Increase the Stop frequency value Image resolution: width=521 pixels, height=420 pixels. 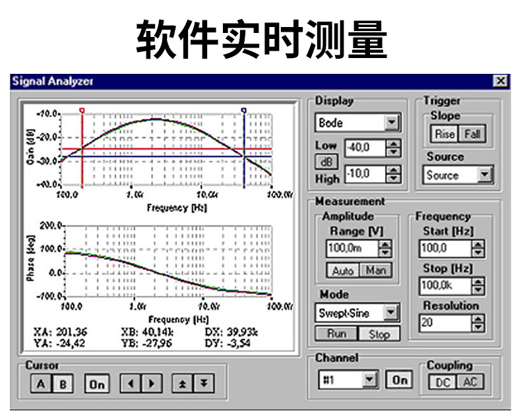pos(478,282)
